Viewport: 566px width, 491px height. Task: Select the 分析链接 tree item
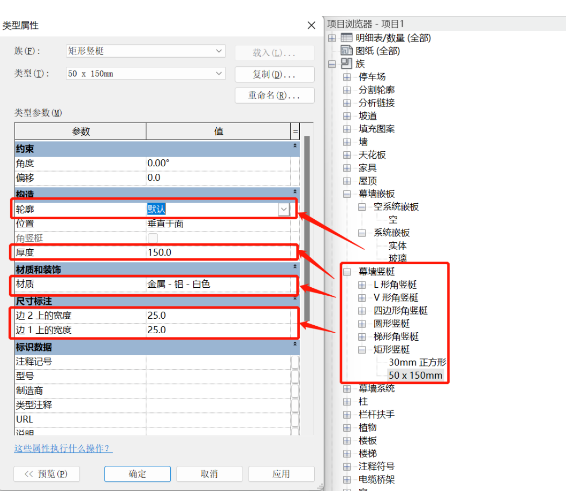point(377,103)
